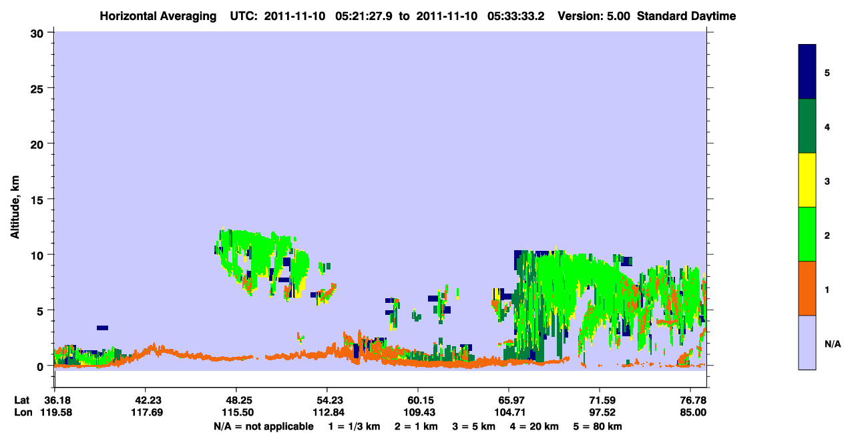Click the longitude value 117.69
The height and width of the screenshot is (445, 868).
146,412
